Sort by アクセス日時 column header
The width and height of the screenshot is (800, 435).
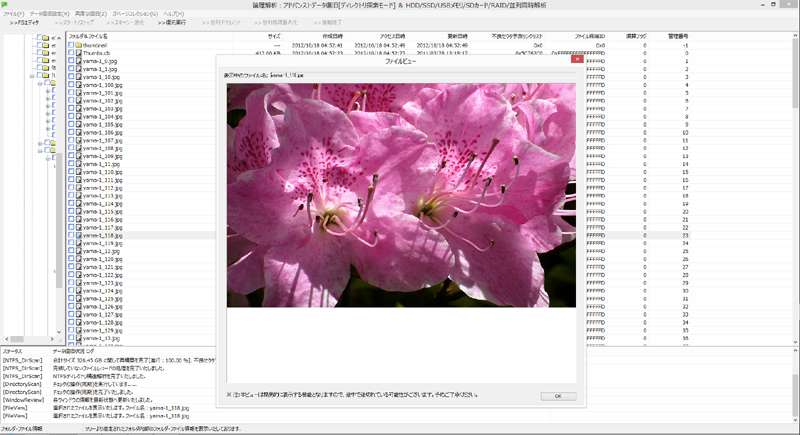(x=375, y=36)
